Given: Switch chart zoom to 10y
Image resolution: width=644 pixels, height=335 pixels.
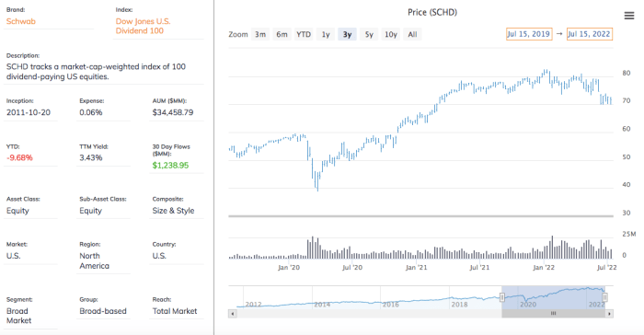Looking at the screenshot, I should click(x=391, y=35).
